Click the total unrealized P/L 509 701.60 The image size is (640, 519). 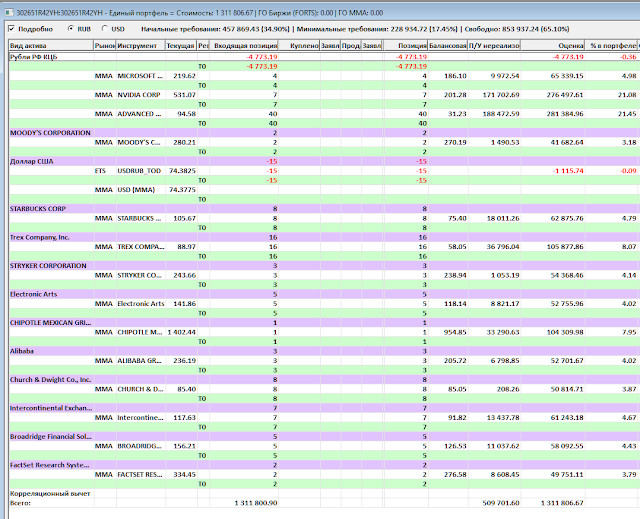500,503
